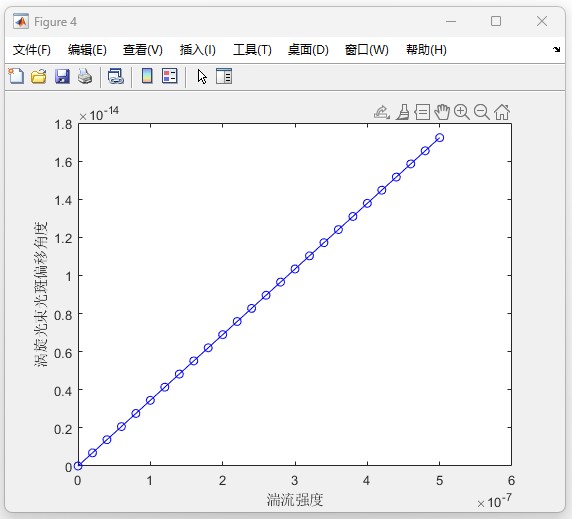Open the export axes toolbar button

tap(382, 112)
